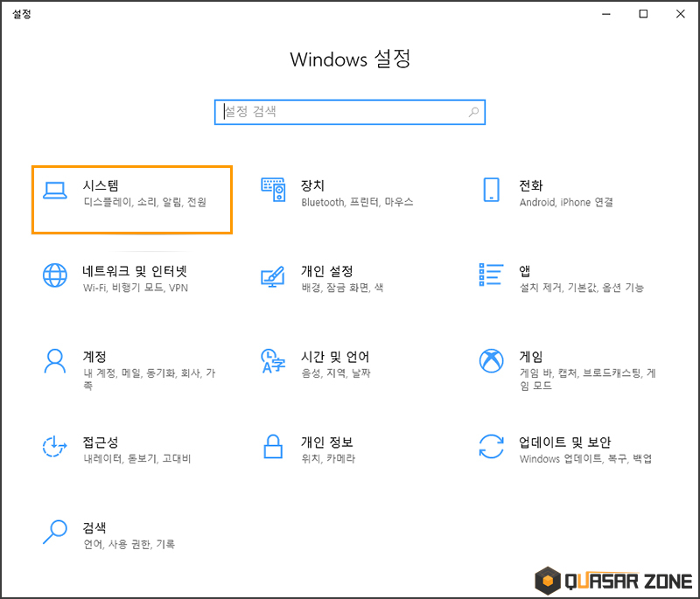
Task: Focus the 설정 검색 input field
Action: coord(349,112)
